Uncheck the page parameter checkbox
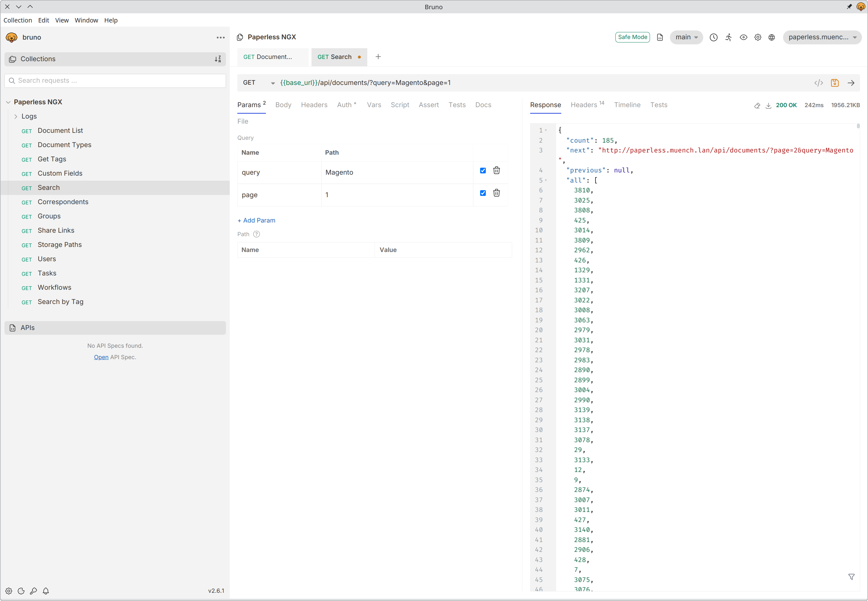 click(483, 193)
